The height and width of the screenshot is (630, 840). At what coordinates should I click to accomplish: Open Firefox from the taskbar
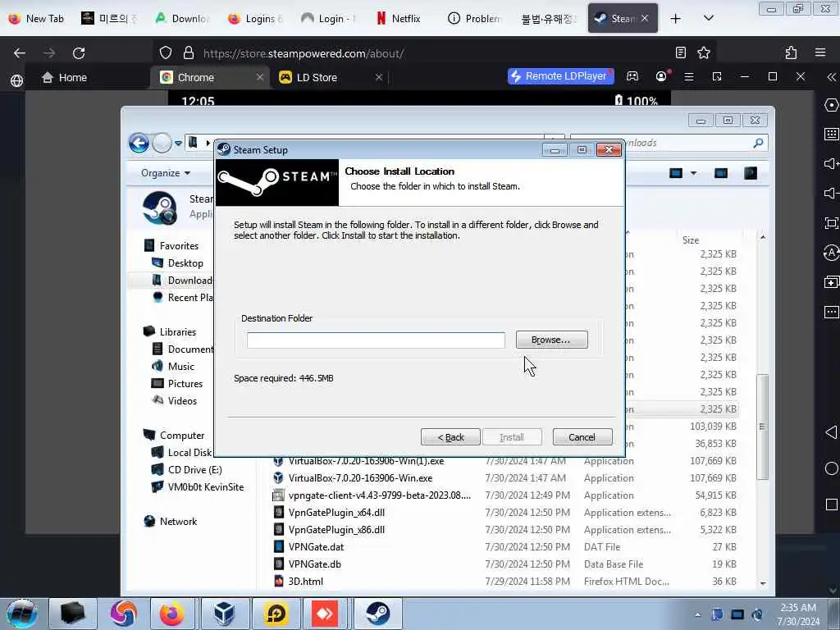[171, 614]
